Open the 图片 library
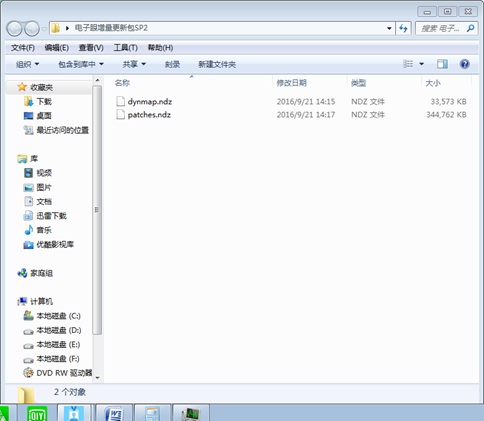The image size is (484, 421). tap(44, 187)
